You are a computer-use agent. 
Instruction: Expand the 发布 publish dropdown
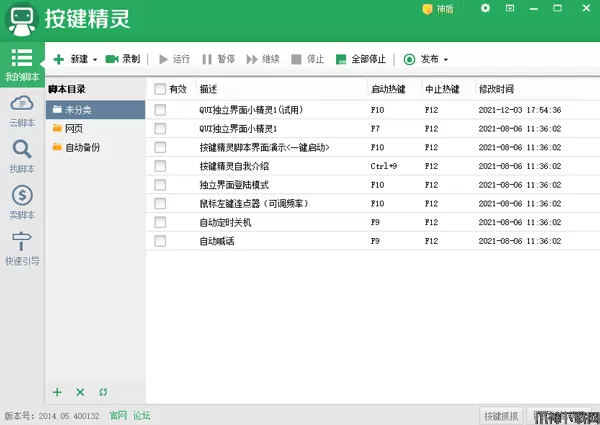pos(446,60)
